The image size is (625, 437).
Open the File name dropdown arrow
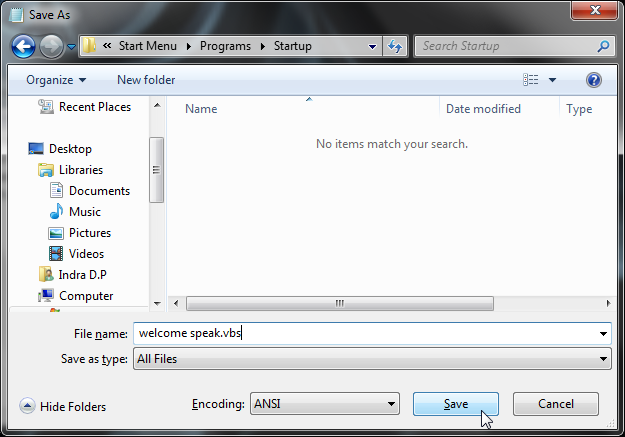(x=603, y=334)
